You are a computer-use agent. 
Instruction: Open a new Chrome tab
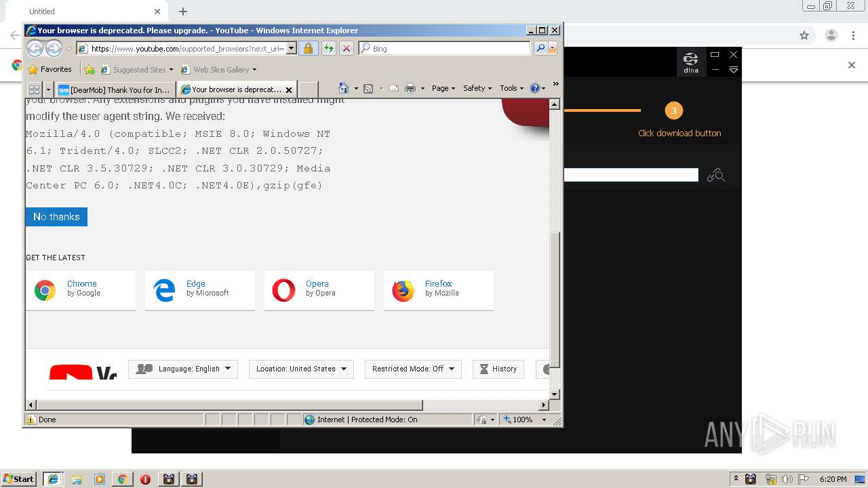point(183,12)
